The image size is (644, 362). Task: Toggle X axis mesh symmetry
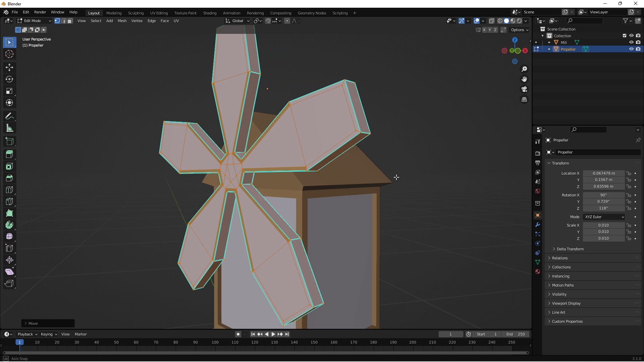pyautogui.click(x=484, y=30)
